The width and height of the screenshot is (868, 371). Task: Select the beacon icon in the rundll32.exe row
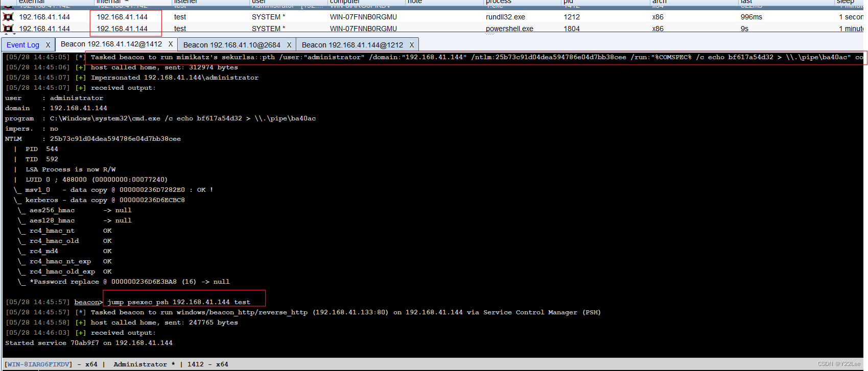click(8, 17)
